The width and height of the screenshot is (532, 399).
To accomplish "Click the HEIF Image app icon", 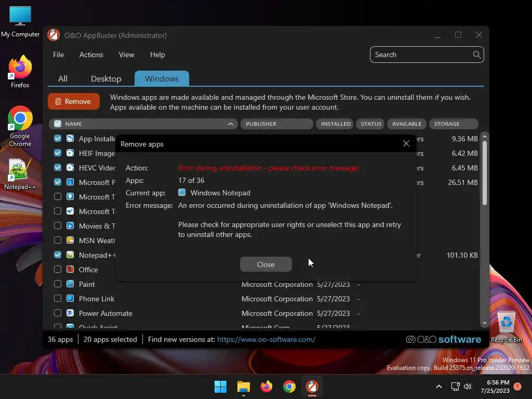I will [x=70, y=153].
